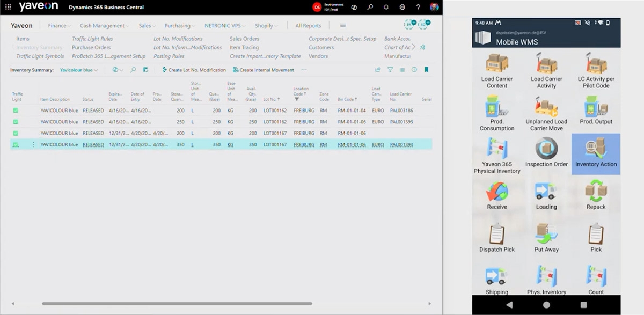Open the user profile avatar
644x315 pixels.
tap(434, 7)
